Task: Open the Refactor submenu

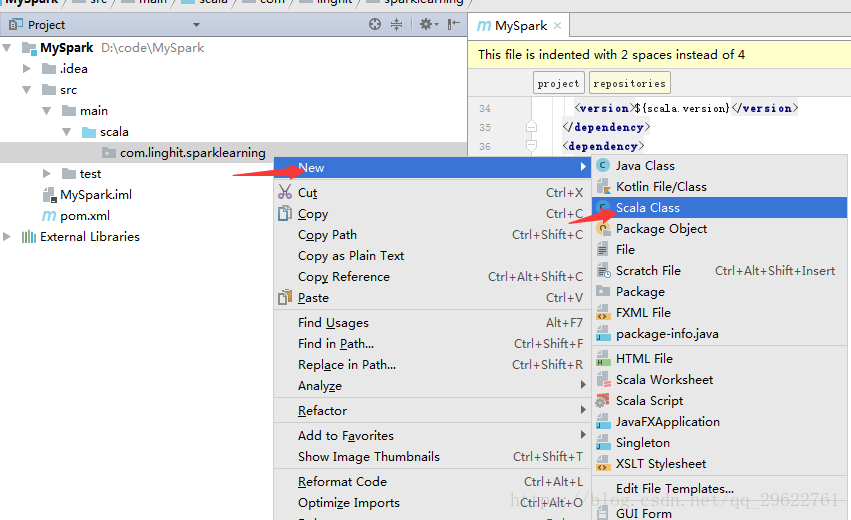Action: click(432, 410)
